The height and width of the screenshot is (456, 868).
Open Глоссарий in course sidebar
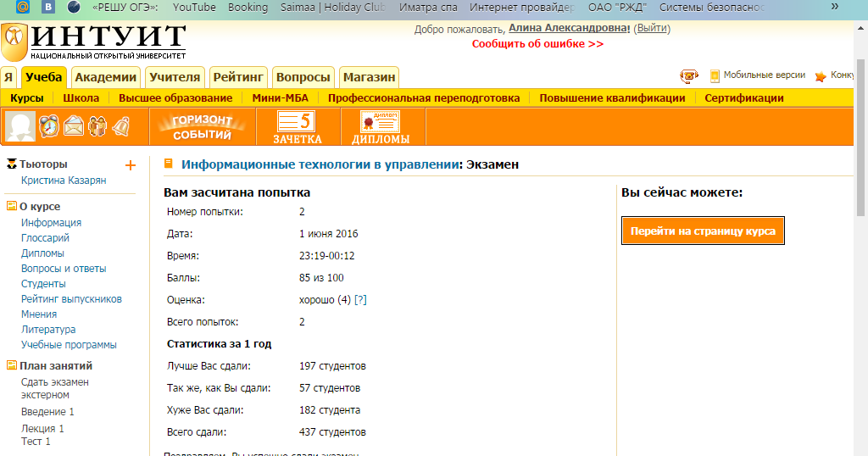pos(46,238)
